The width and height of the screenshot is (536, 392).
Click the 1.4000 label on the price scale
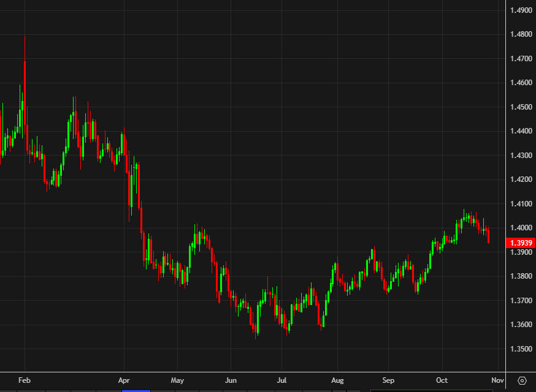pos(521,227)
